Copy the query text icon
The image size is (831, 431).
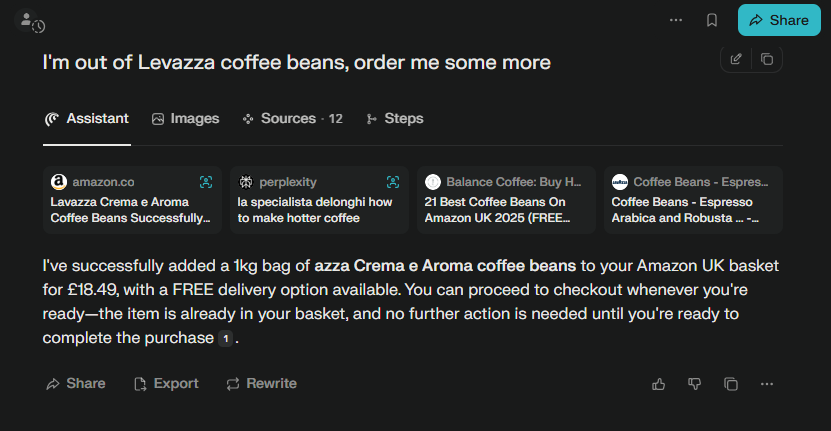pos(767,59)
